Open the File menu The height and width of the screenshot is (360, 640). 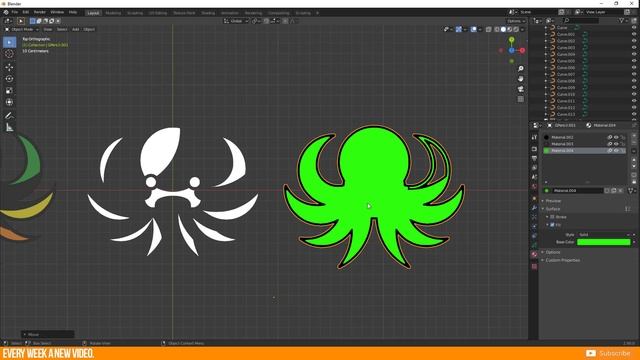[x=15, y=12]
